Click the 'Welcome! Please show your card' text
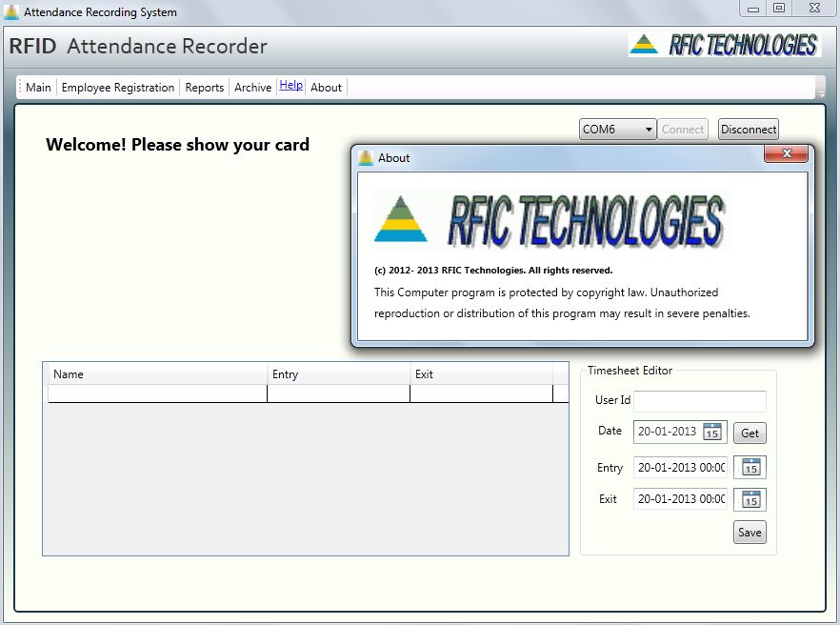 click(177, 145)
